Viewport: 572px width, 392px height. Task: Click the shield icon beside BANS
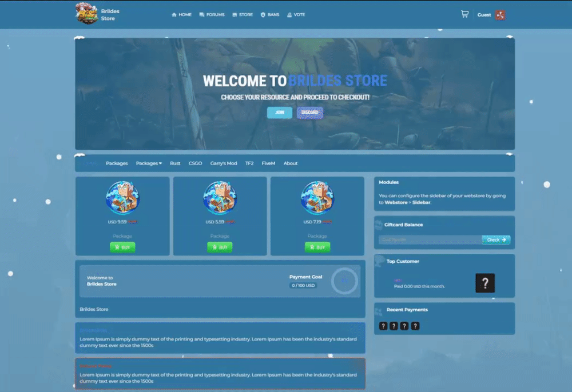(263, 15)
